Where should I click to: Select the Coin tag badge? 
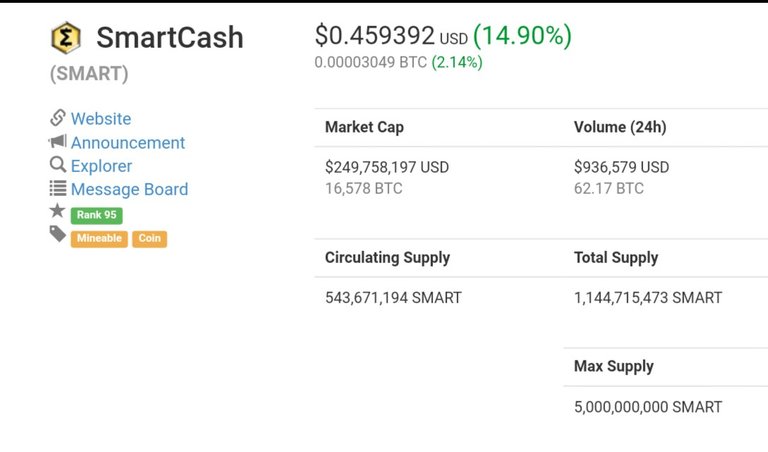(149, 238)
